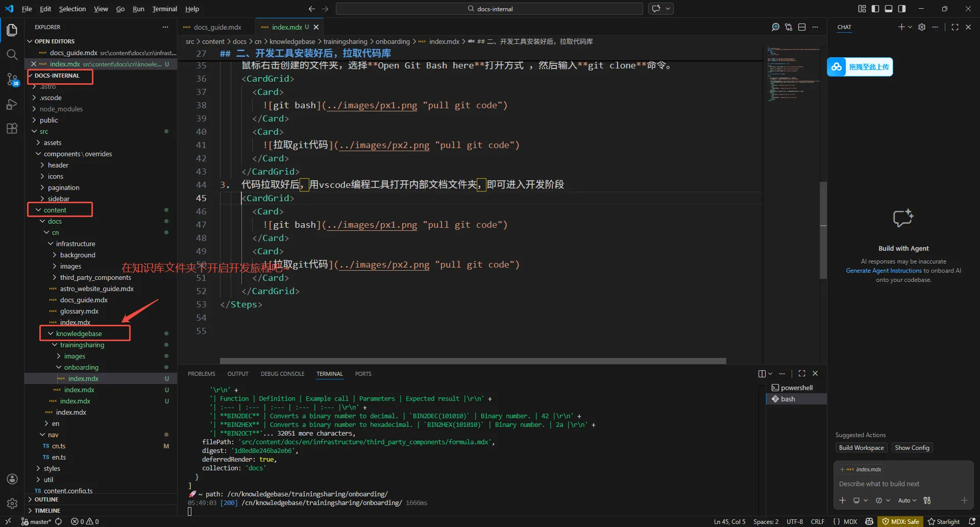The height and width of the screenshot is (527, 980).
Task: Open the chat Configure Tools icon
Action: (927, 500)
